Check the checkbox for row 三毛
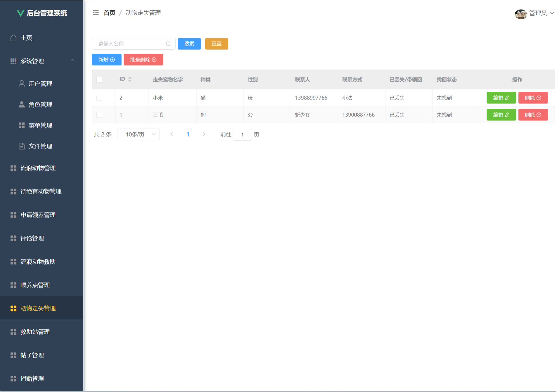Screen dimensions: 556x392 99,115
